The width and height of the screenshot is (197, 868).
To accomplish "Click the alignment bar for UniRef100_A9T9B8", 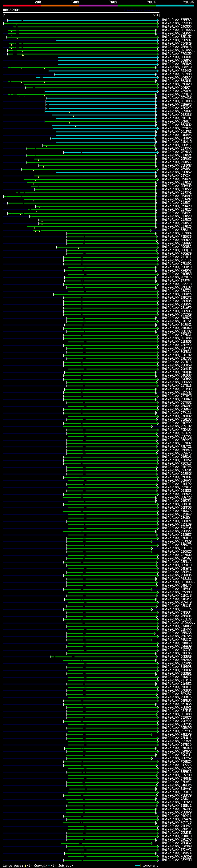I will point(106,74).
